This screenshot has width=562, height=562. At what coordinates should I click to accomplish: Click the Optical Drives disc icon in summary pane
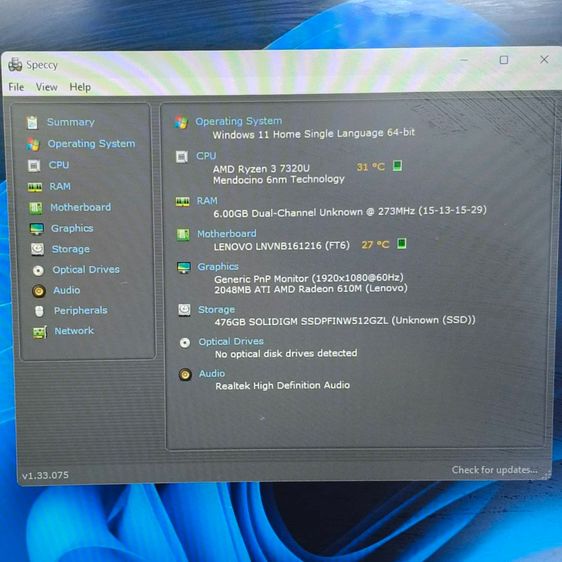point(185,343)
